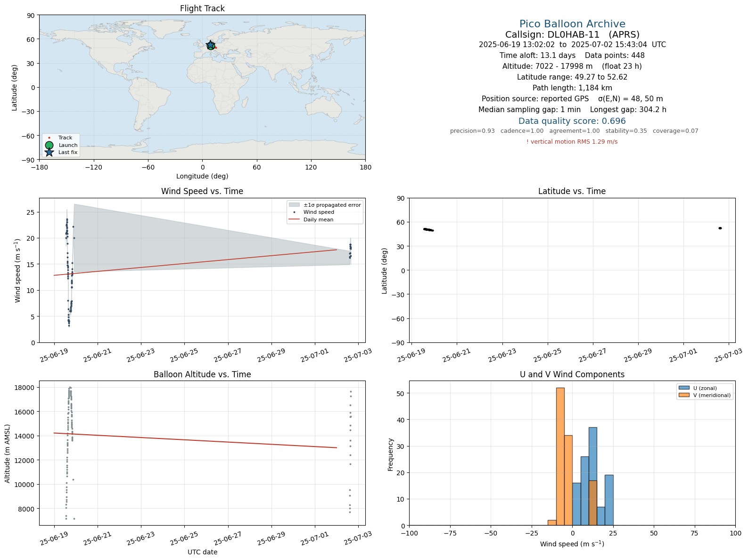Click the "Path length: 1,184 km" text

(x=572, y=88)
